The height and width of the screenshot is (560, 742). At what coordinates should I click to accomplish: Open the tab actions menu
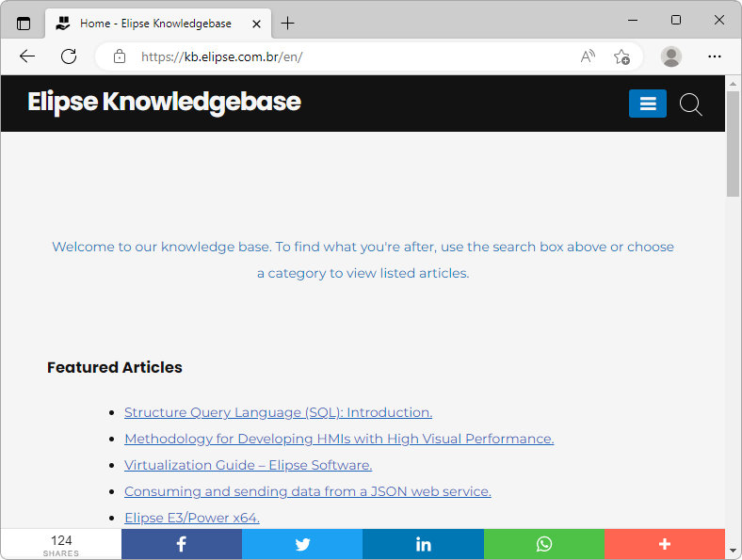tap(24, 23)
